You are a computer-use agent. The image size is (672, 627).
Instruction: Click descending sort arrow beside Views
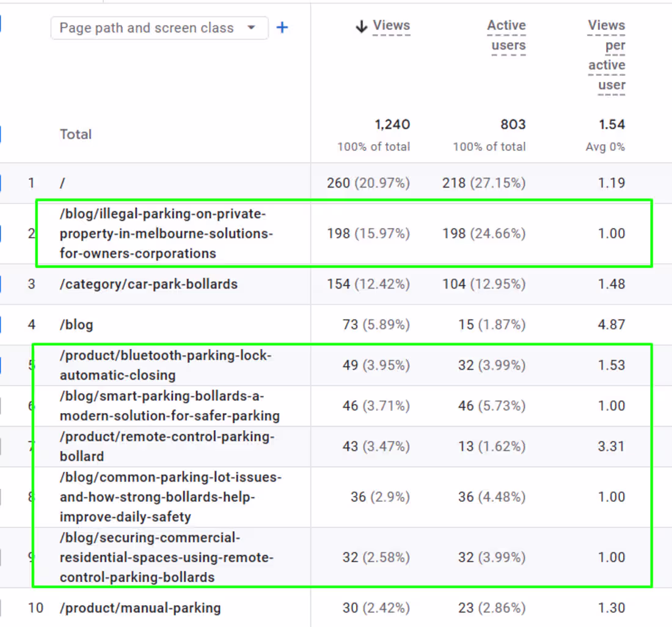[x=362, y=26]
